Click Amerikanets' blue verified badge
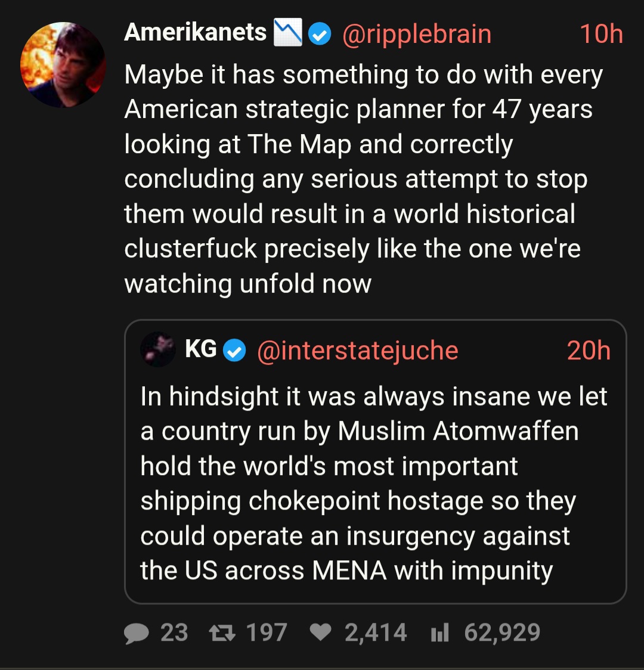The width and height of the screenshot is (644, 670). coord(321,34)
